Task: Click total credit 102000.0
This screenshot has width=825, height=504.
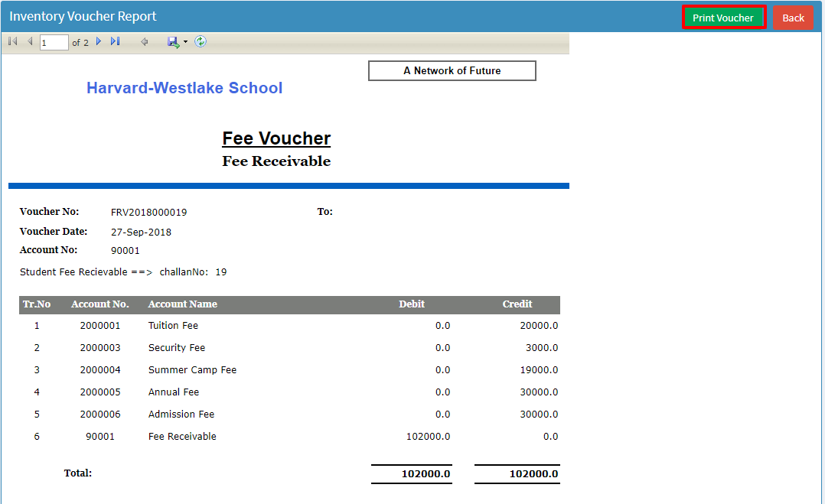Action: (x=533, y=474)
